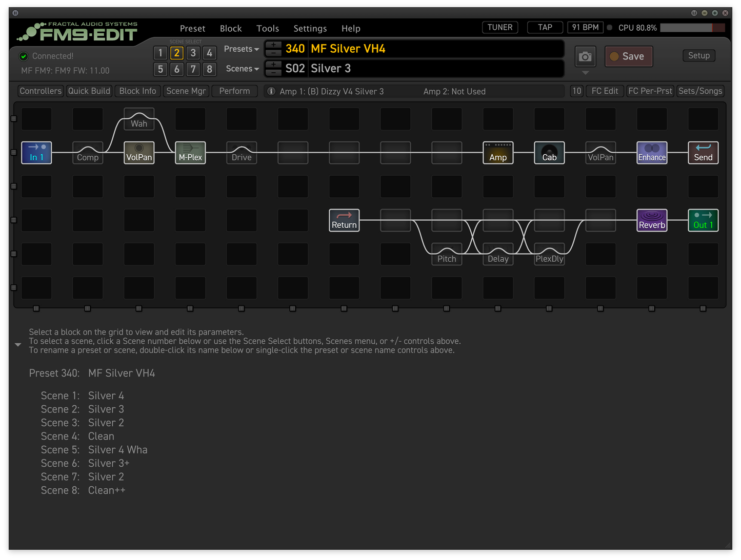Screen dimensions: 741x560
Task: Select Scene 5: Silver 4 Wha
Action: tap(94, 450)
